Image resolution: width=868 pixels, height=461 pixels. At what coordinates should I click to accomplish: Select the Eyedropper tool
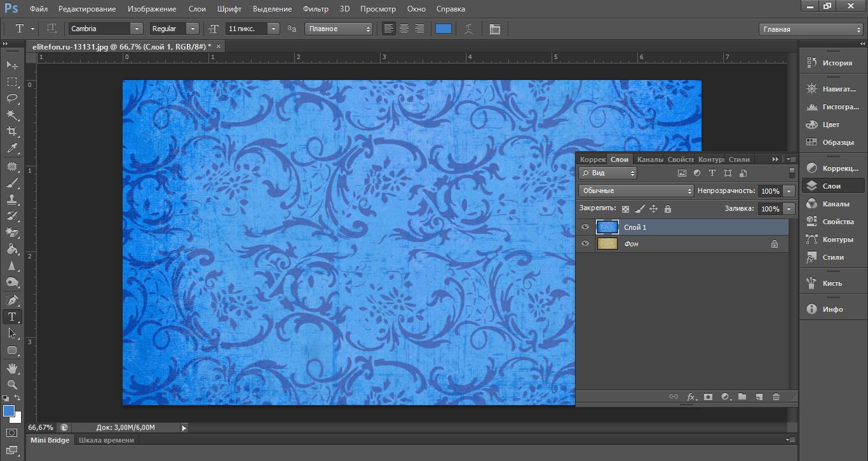pos(12,148)
